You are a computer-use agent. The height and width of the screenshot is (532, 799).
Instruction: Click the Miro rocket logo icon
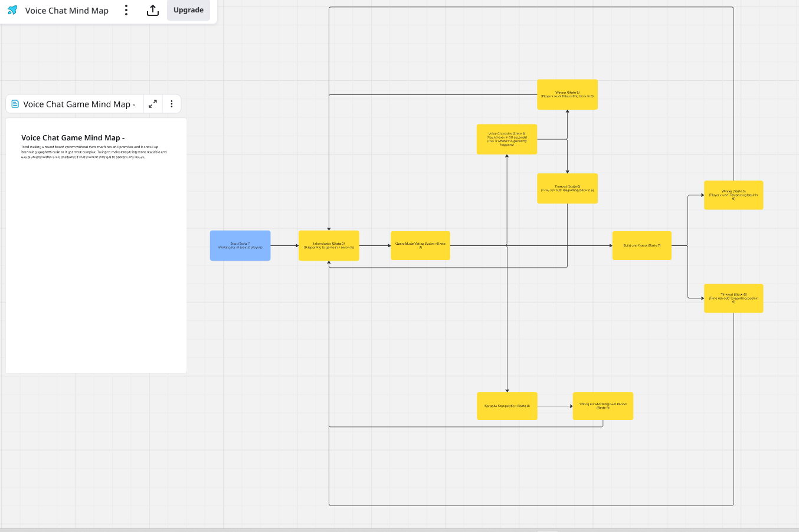pos(12,10)
